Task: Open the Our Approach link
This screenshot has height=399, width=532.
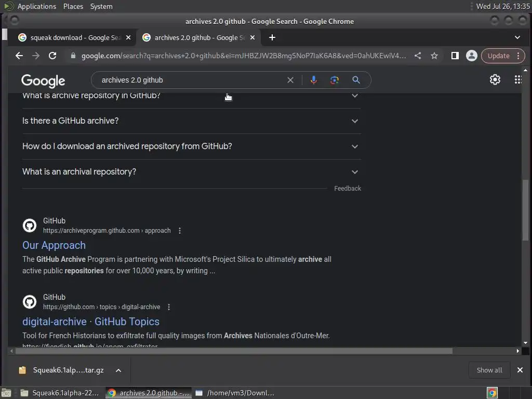Action: pos(54,245)
